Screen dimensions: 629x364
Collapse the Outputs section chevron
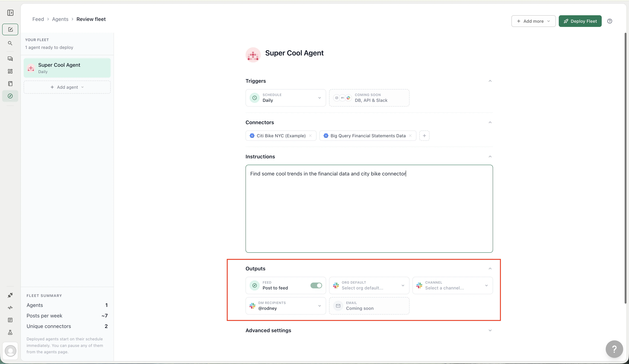coord(490,268)
